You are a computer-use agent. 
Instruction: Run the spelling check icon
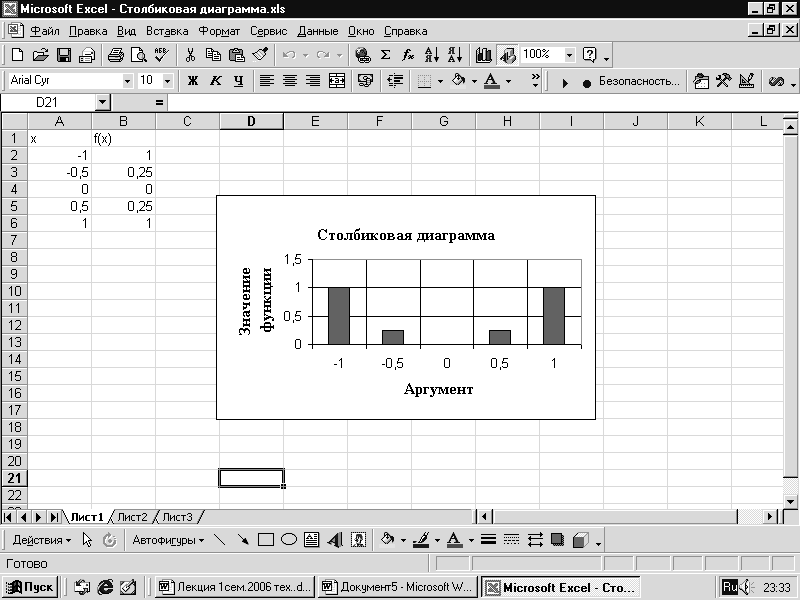tap(162, 55)
